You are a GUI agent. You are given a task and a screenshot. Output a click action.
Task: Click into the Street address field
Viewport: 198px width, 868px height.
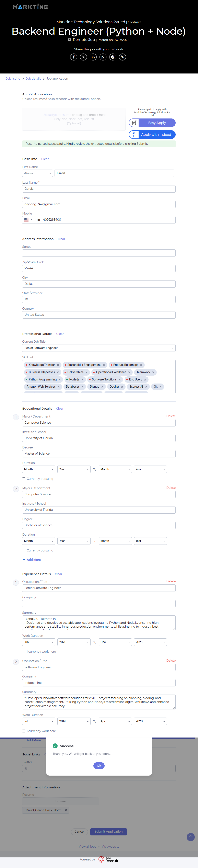pyautogui.click(x=99, y=253)
